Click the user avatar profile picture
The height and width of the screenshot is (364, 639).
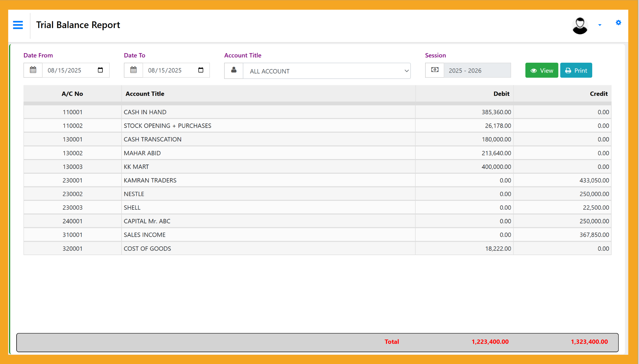580,25
